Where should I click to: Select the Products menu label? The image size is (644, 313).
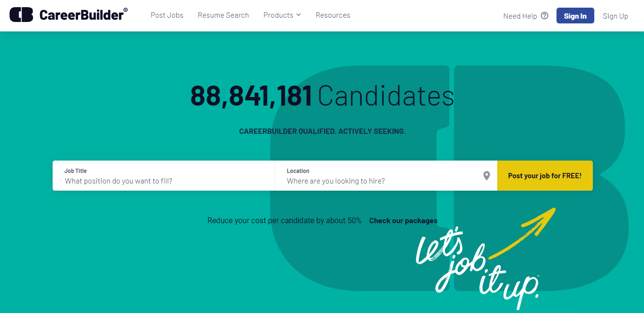coord(278,15)
